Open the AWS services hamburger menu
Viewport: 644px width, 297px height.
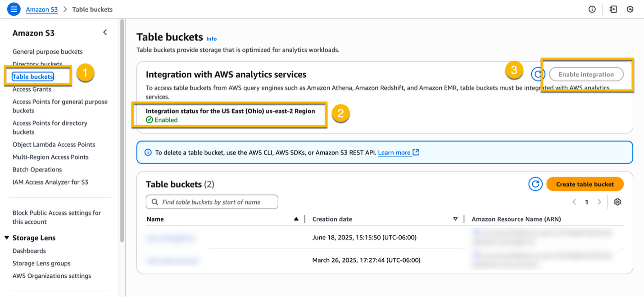tap(14, 9)
